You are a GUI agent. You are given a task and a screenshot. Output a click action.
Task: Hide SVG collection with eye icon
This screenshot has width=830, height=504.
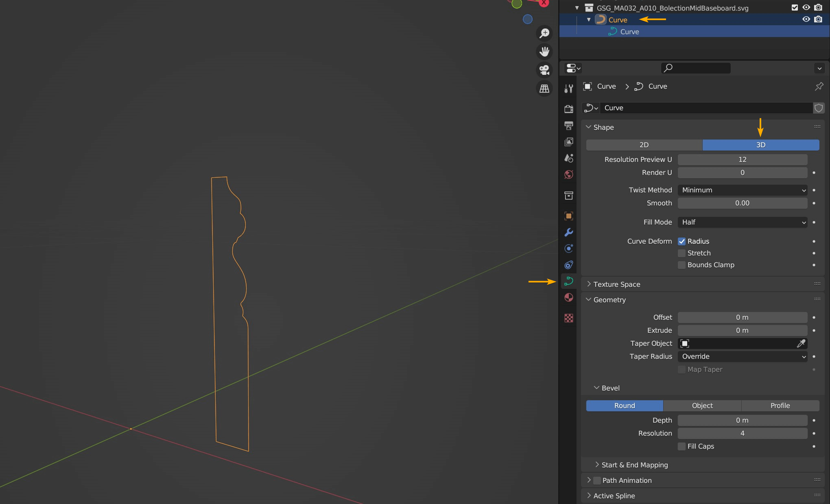806,8
